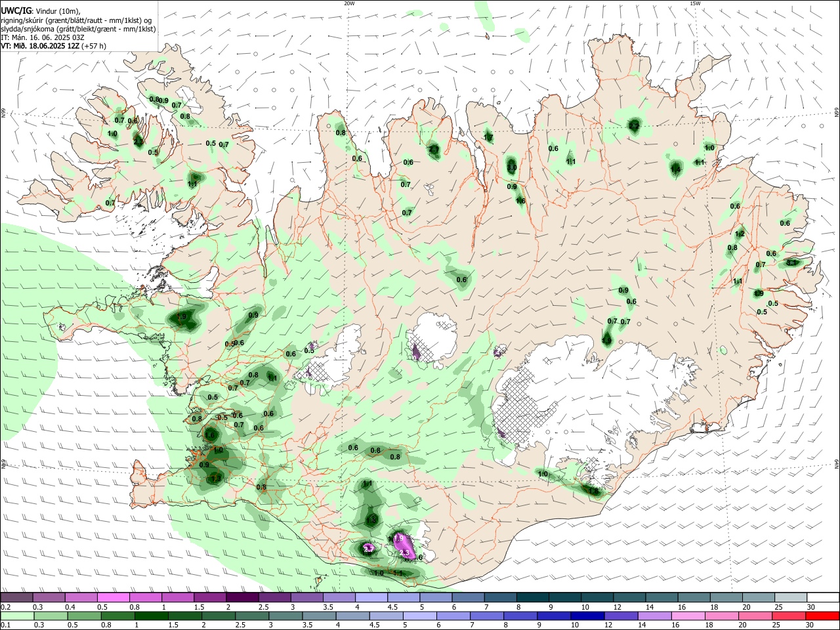Select the dark navy blue rain legend swatch
Image resolution: width=840 pixels, height=630 pixels.
coord(587,616)
